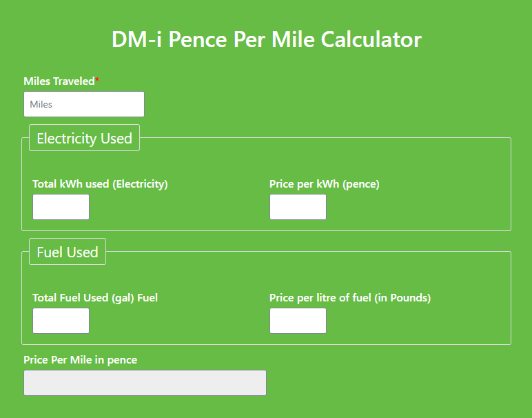This screenshot has width=532, height=418.
Task: Click the Price Per Mile result field
Action: coord(145,383)
